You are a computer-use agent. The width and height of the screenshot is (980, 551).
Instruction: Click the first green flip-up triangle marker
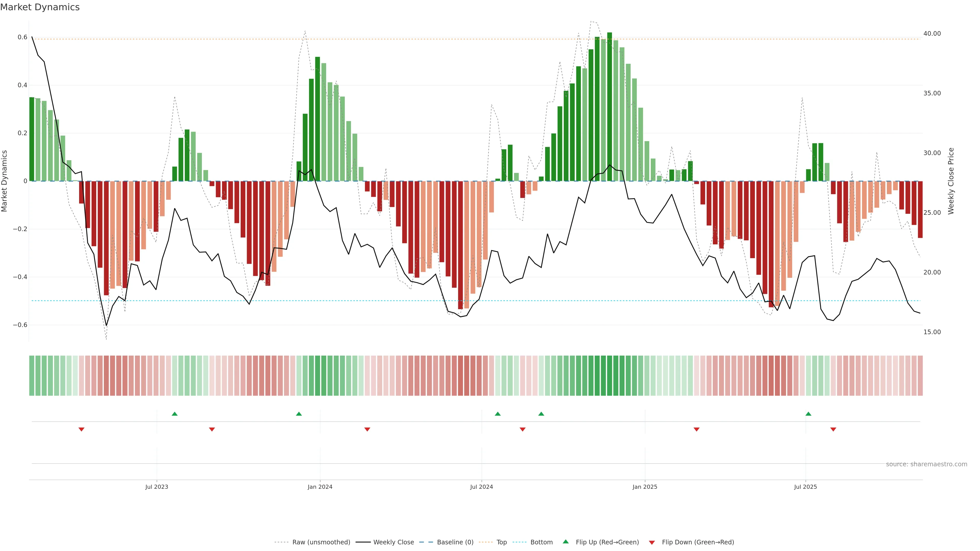point(175,414)
